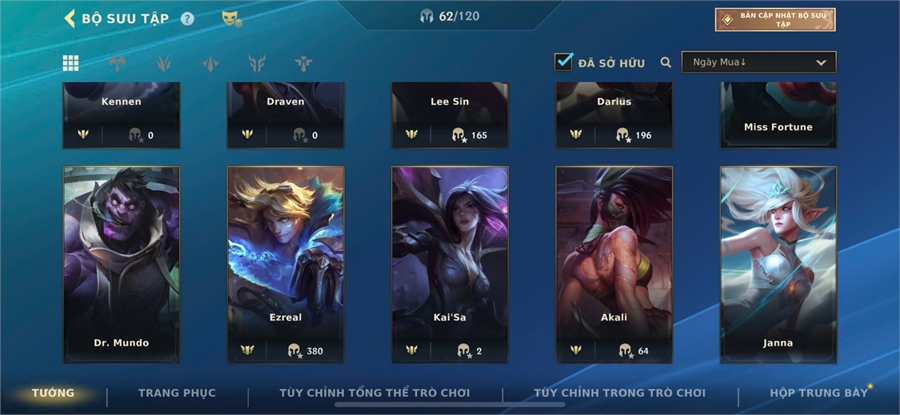Go back using the Bộ Sưu Tập arrow
Image resolution: width=900 pixels, height=415 pixels.
coord(69,18)
